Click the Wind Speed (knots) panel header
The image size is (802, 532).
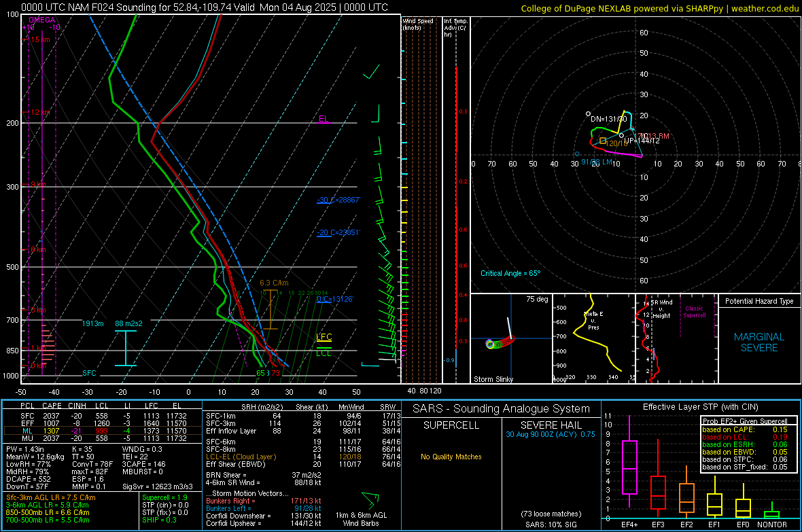pyautogui.click(x=418, y=24)
